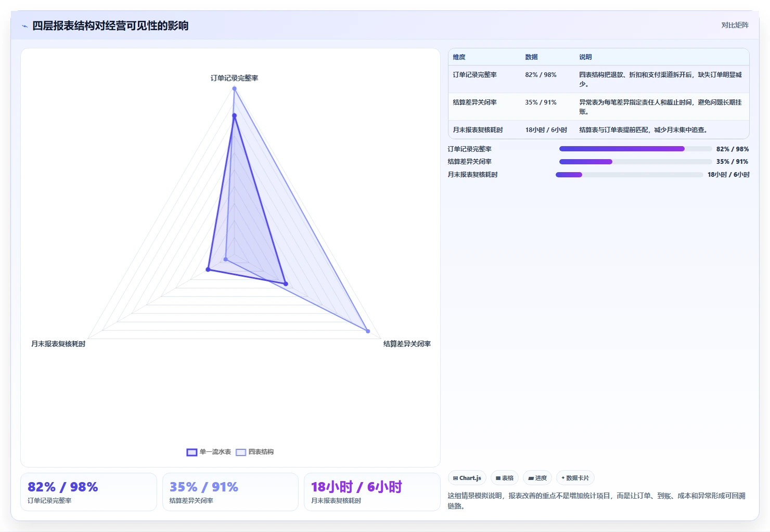The width and height of the screenshot is (770, 532).
Task: Click the 结算差异关闭率 progress bar
Action: (635, 162)
